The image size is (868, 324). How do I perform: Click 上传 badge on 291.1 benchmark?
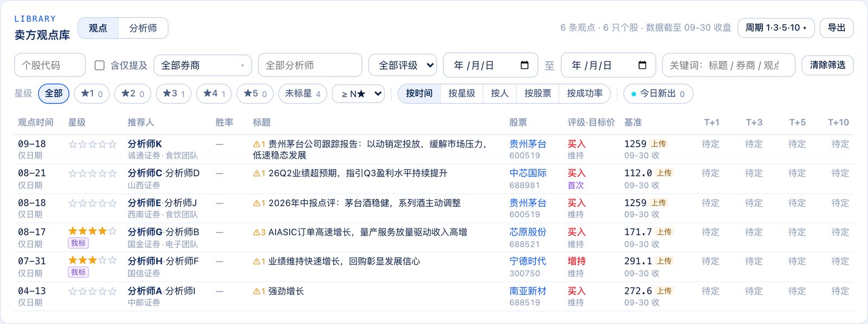click(x=664, y=261)
